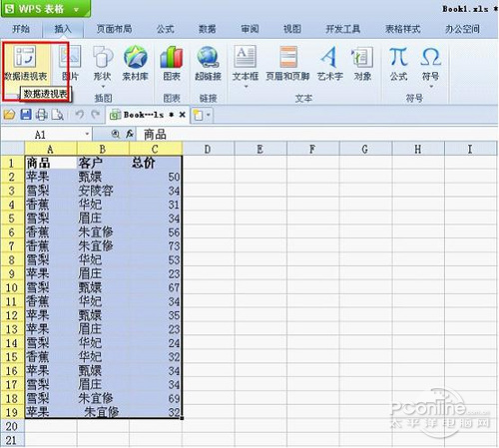Select row 10 header
The image size is (499, 448).
point(12,287)
